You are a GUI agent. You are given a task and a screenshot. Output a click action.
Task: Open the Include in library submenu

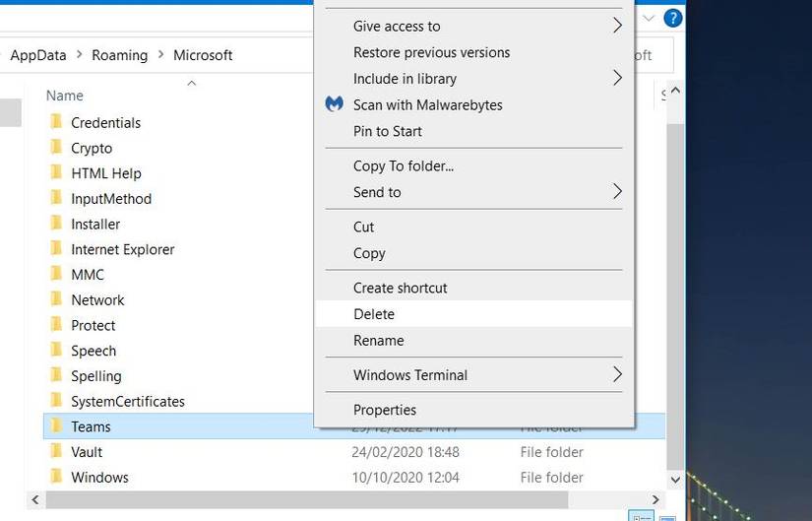point(473,79)
